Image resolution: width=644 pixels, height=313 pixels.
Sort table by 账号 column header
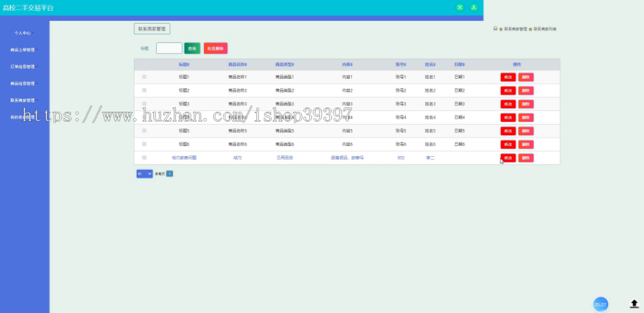[401, 64]
